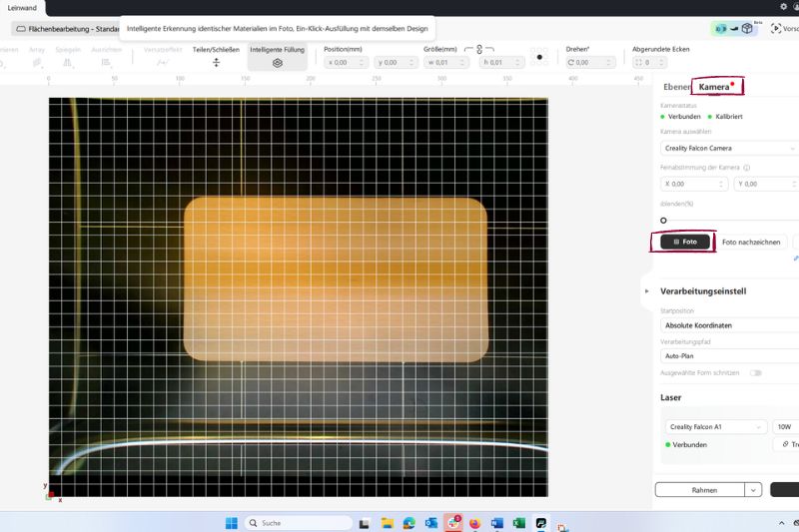The image size is (799, 532).
Task: Click the size lock link icon
Action: tap(479, 49)
